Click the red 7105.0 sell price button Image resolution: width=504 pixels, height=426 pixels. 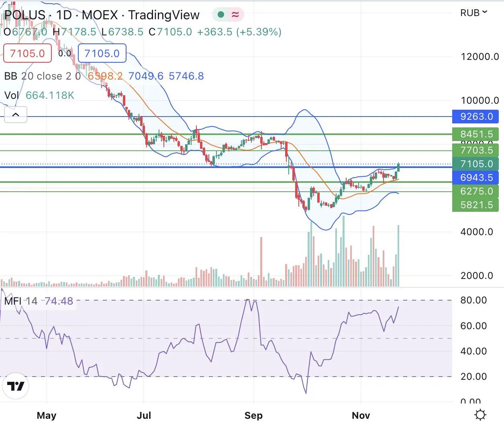27,53
